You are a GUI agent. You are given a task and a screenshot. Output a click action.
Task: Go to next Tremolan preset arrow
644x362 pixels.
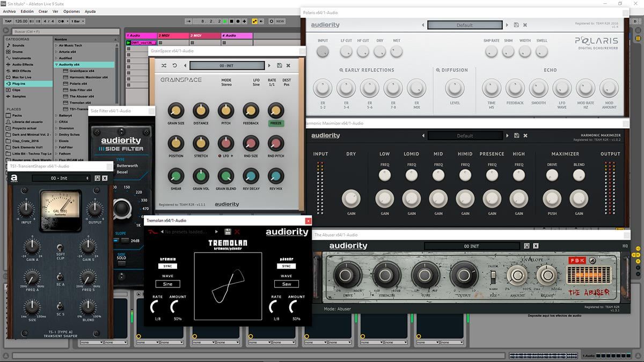click(x=216, y=232)
